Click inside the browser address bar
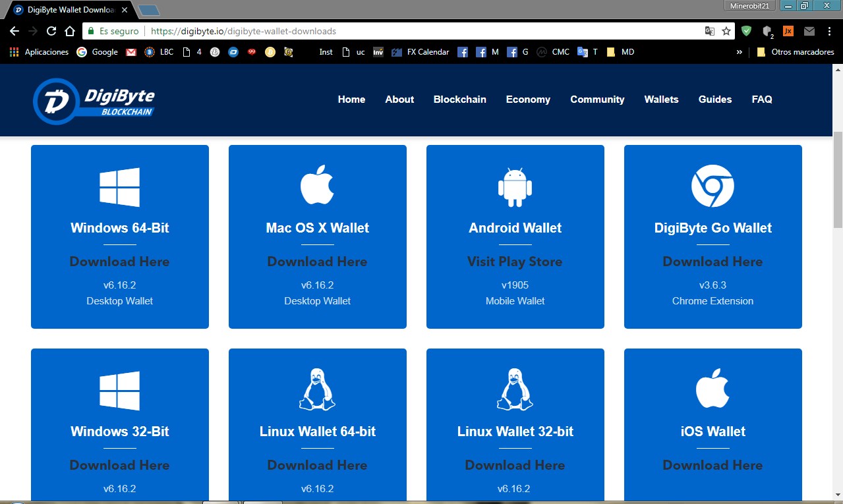843x504 pixels. (395, 31)
